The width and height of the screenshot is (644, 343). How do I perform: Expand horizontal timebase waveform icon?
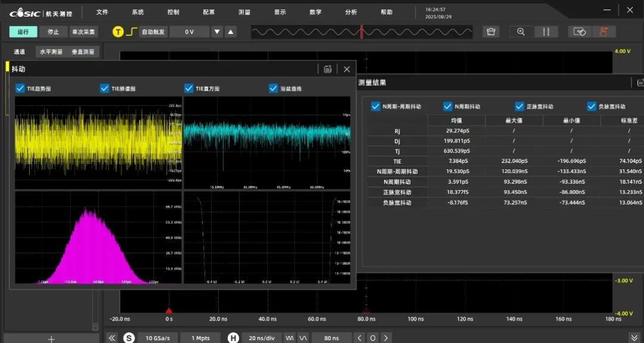[303, 338]
